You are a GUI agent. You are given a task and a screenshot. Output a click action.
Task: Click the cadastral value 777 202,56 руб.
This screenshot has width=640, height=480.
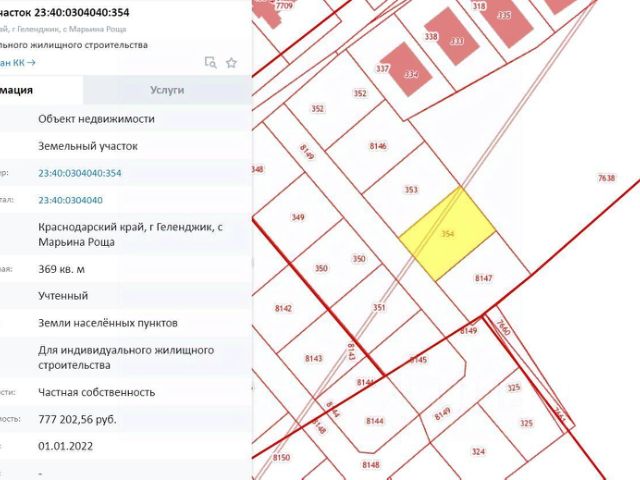(77, 419)
